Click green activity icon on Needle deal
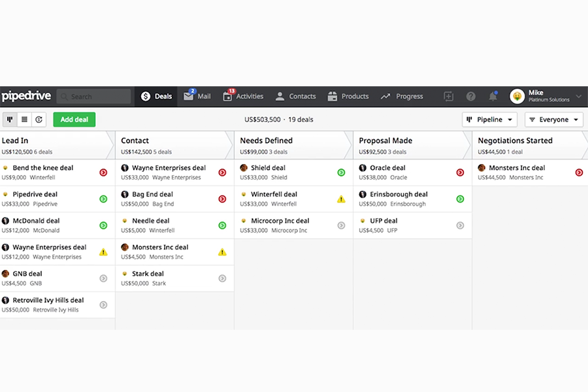Image resolution: width=588 pixels, height=392 pixels. point(222,225)
